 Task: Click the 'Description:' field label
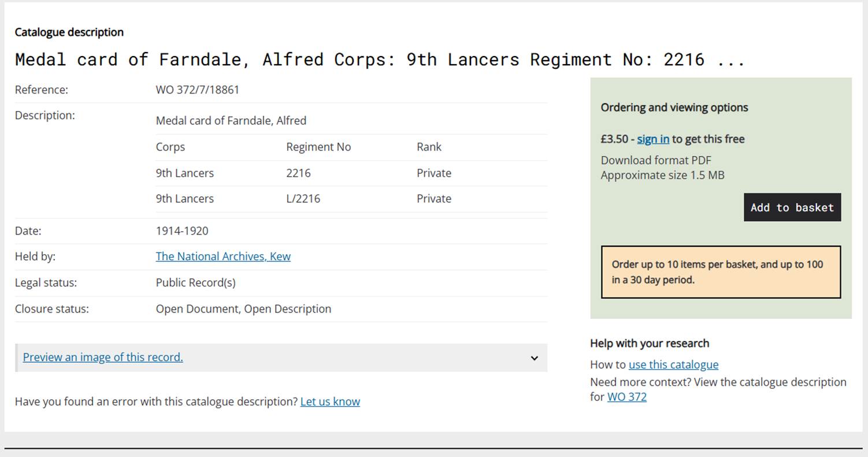pyautogui.click(x=45, y=115)
